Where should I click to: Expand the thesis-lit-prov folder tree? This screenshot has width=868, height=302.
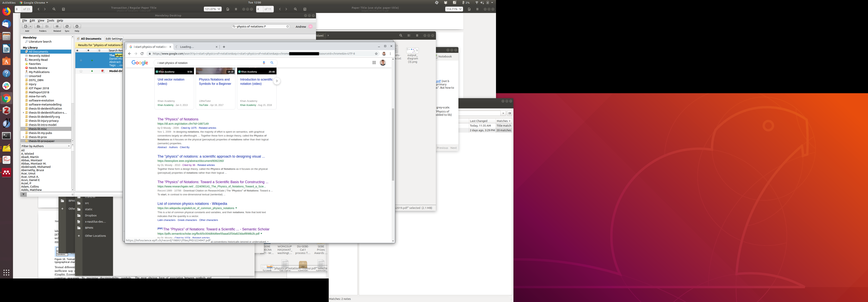23,137
